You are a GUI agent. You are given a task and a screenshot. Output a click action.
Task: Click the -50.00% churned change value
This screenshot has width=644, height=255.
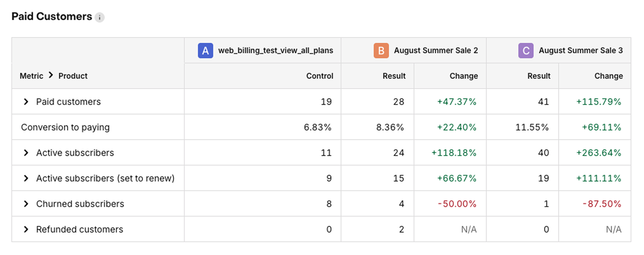[457, 204]
